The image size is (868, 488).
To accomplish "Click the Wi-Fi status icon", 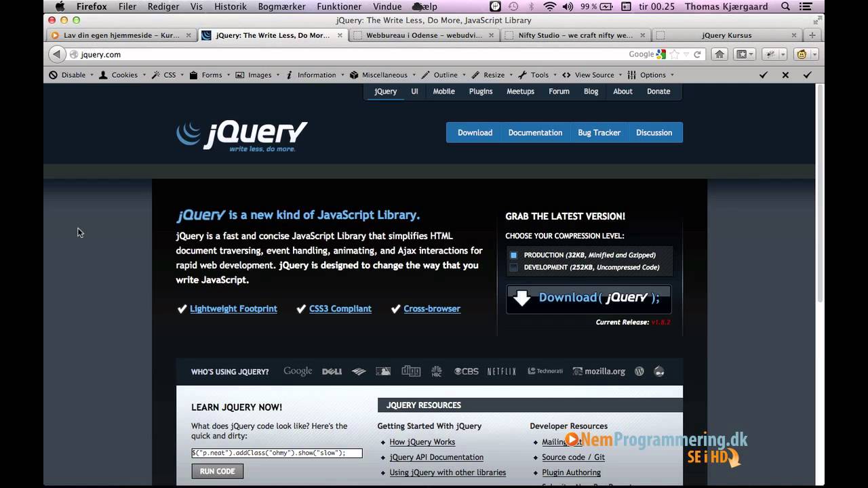I will pyautogui.click(x=549, y=7).
